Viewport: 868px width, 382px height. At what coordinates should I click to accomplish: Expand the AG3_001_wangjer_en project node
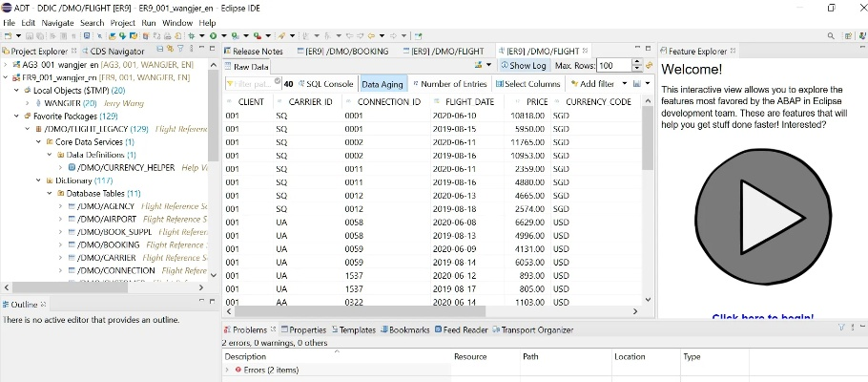tap(6, 64)
